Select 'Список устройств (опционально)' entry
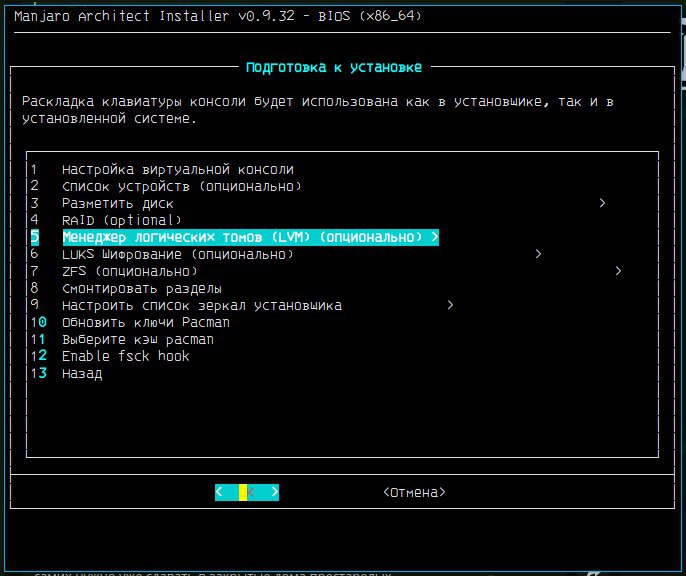The height and width of the screenshot is (576, 686). (x=182, y=186)
